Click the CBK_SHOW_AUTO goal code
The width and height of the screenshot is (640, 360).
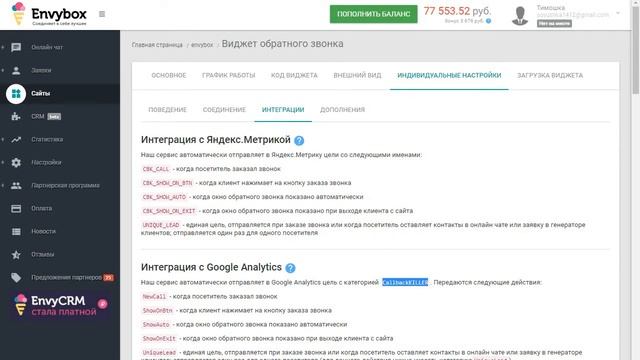tap(164, 197)
